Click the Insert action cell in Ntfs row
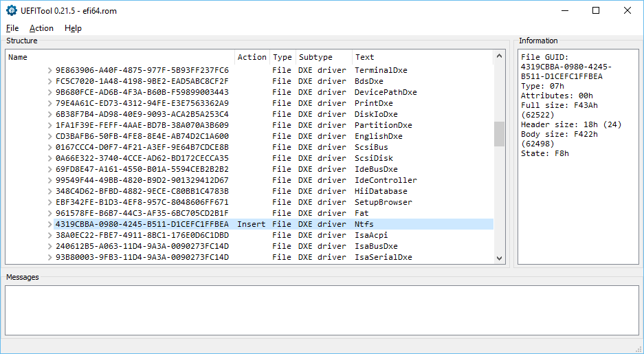644x354 pixels. tap(252, 224)
